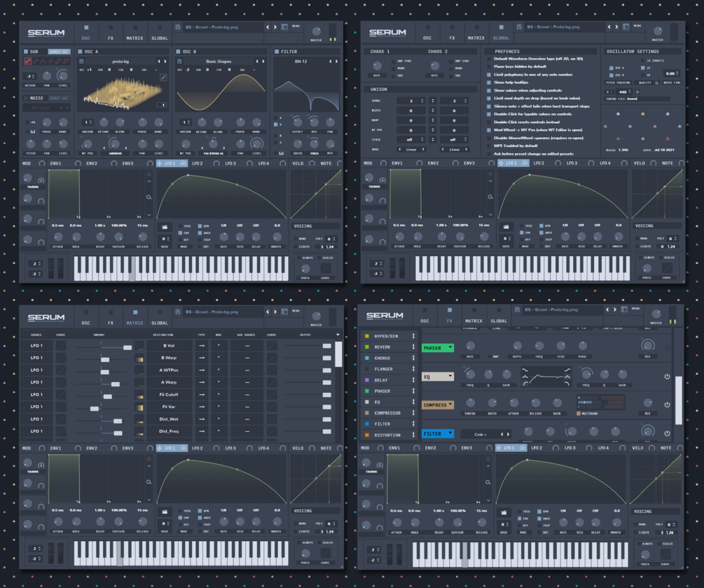Open LFO shape folder icon in OSC window

pyautogui.click(x=165, y=227)
